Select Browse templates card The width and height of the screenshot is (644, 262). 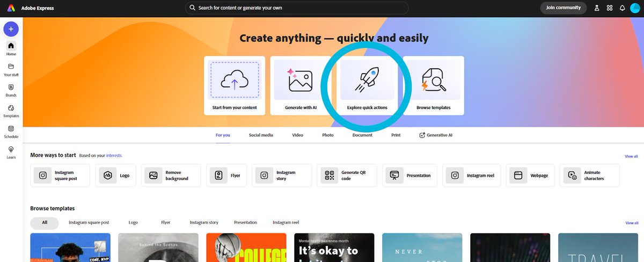[434, 86]
